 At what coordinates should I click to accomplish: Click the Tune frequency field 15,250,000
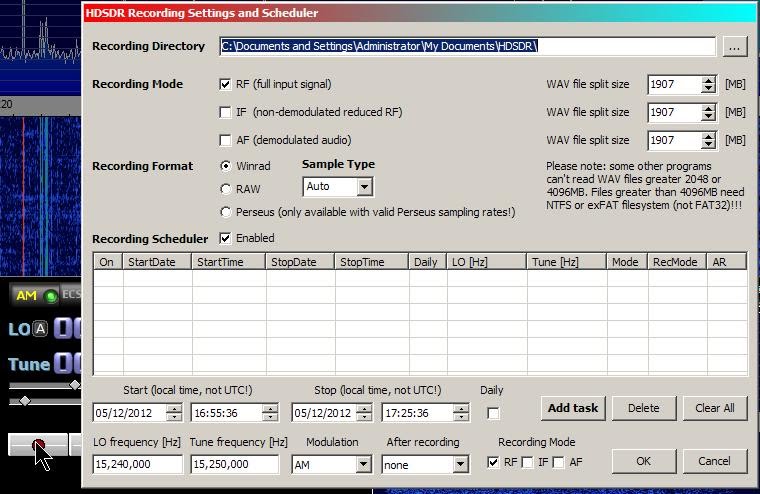pos(235,464)
